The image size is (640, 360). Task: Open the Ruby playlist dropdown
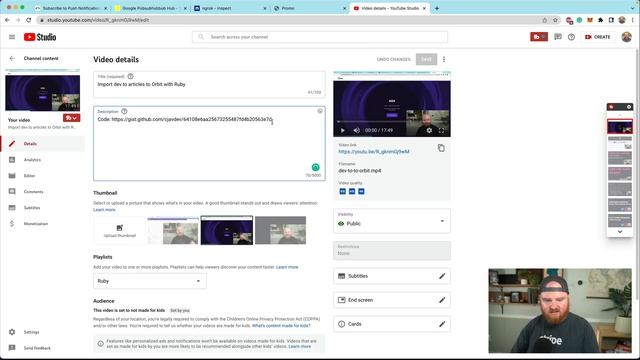tap(149, 281)
